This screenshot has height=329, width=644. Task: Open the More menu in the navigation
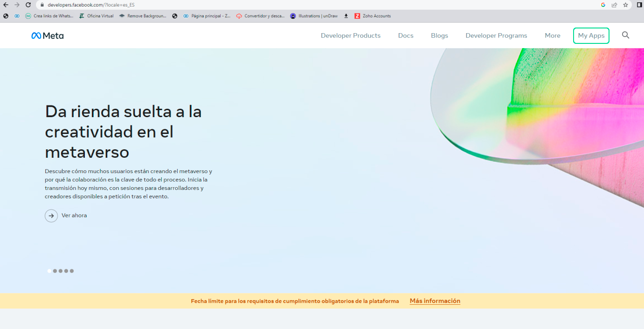pos(553,35)
